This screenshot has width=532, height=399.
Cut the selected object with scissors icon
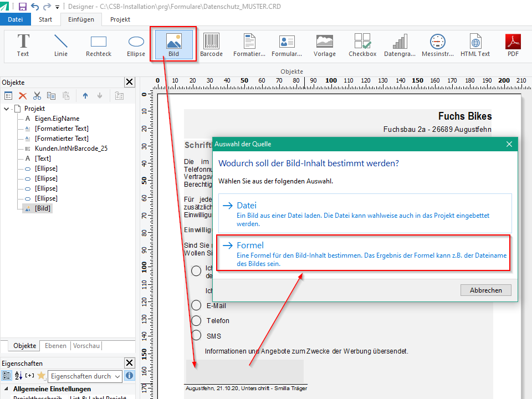tap(37, 96)
